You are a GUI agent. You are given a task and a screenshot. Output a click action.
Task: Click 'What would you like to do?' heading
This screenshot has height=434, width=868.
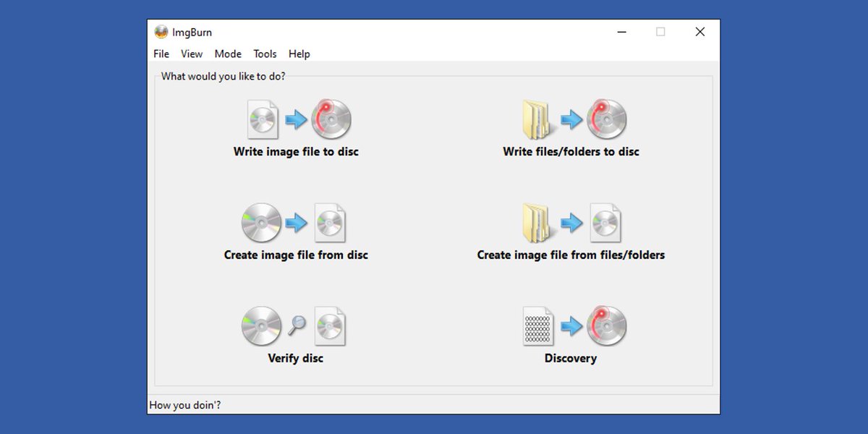click(223, 76)
